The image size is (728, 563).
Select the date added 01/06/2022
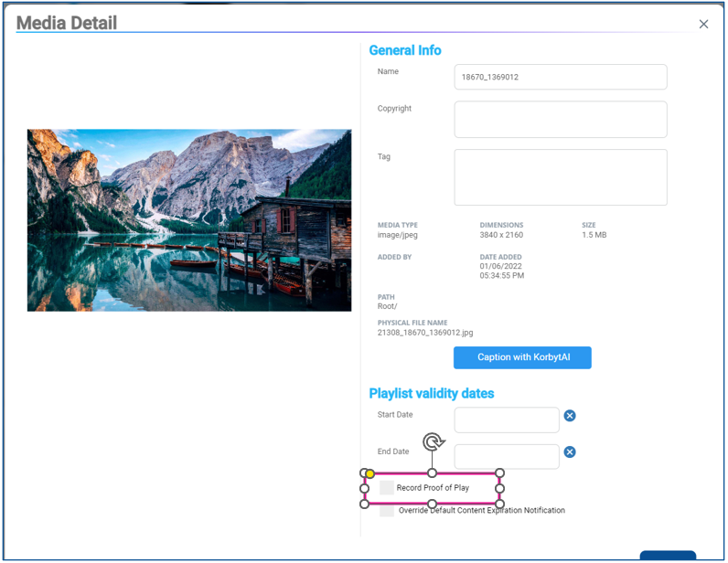click(500, 266)
